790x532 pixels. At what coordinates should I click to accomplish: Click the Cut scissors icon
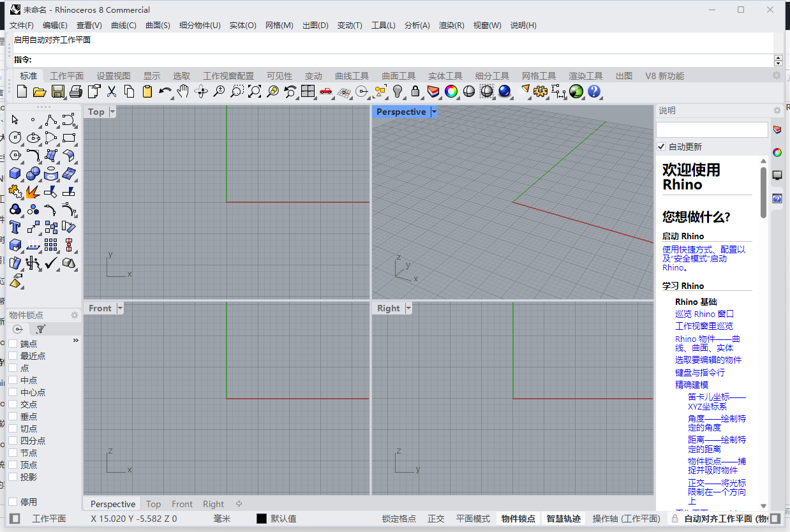tap(112, 91)
